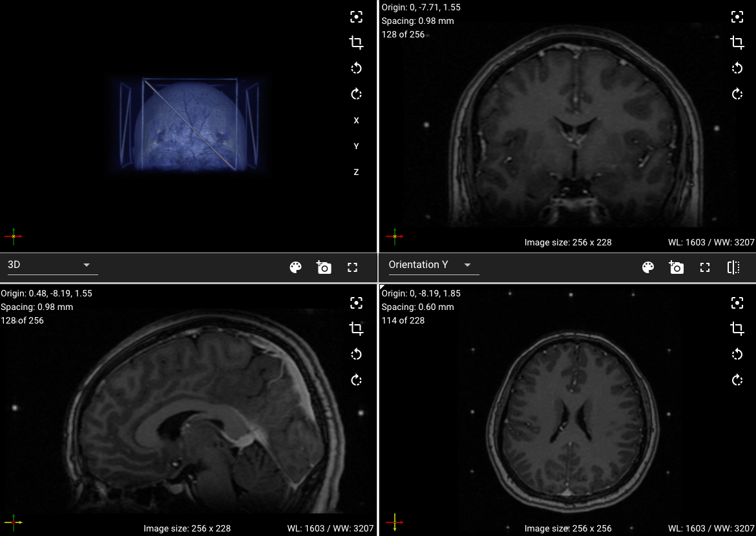
Task: Take a screenshot of the 3D view
Action: [324, 267]
